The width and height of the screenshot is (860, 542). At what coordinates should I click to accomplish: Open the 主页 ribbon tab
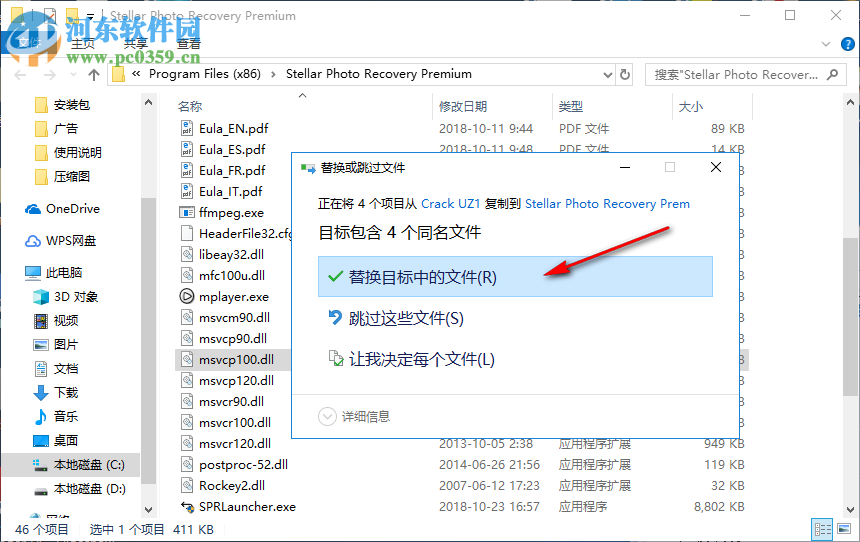point(83,44)
